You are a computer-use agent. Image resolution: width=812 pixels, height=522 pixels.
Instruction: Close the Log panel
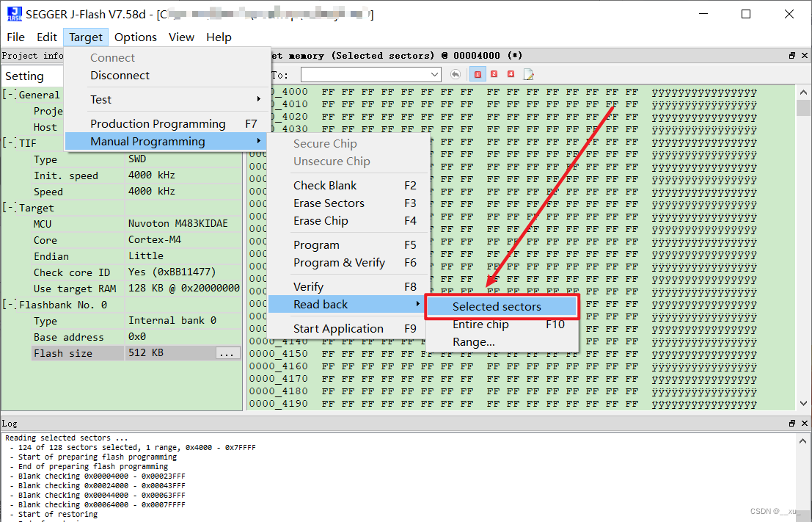804,424
